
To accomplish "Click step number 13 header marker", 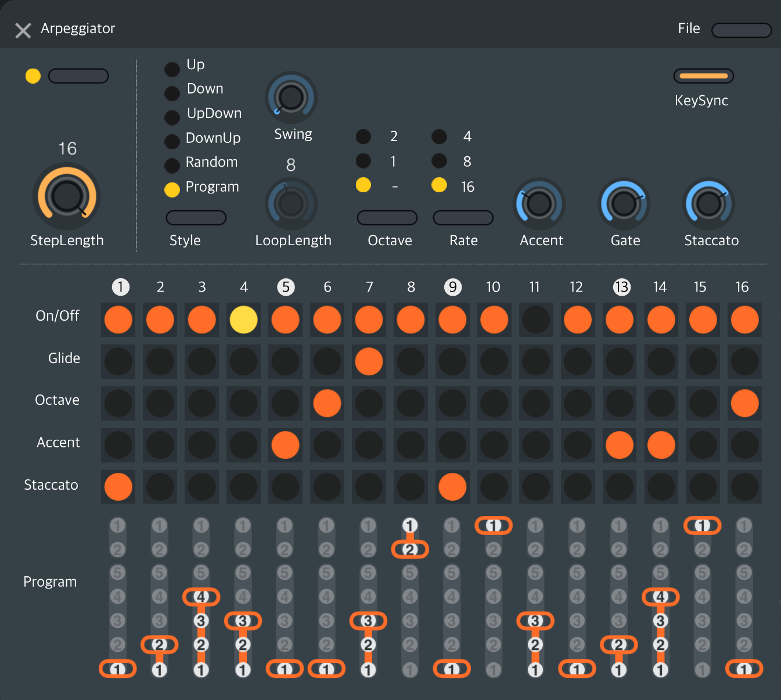I will point(621,287).
